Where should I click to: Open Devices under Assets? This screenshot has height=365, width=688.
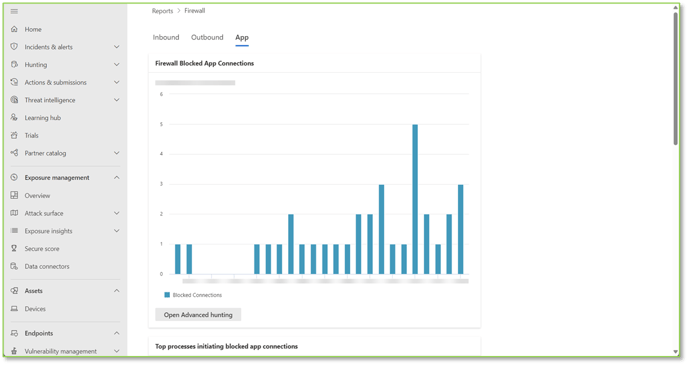35,309
